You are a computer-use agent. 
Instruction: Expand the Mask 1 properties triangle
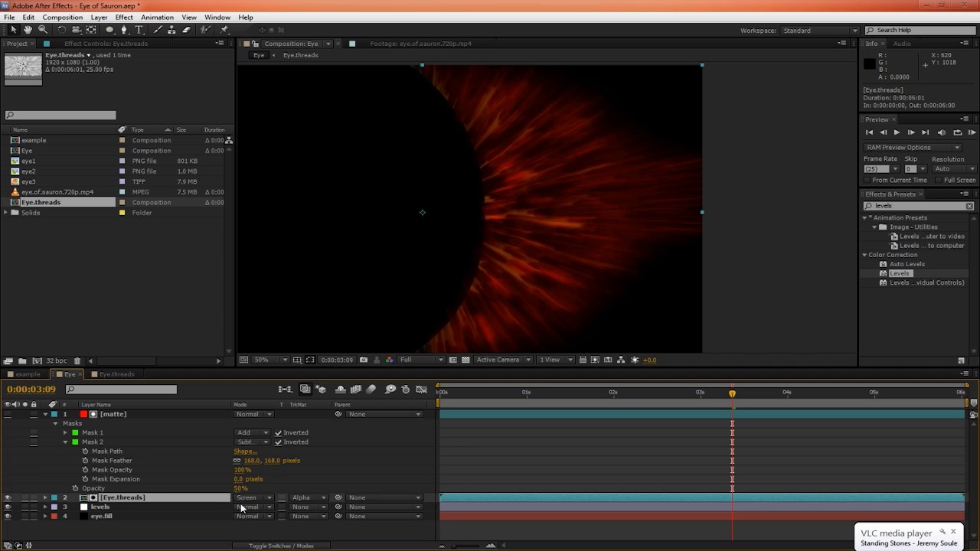coord(65,433)
